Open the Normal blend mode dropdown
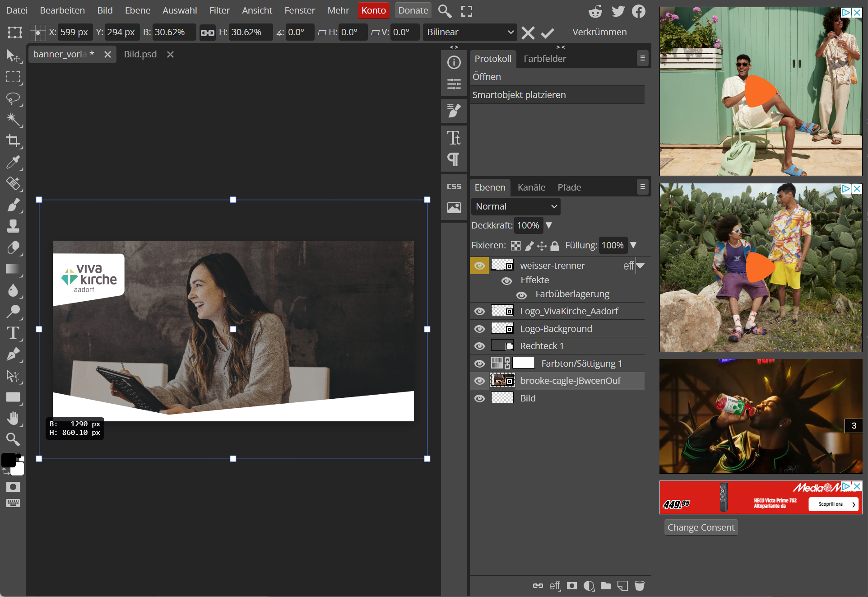 (x=515, y=206)
